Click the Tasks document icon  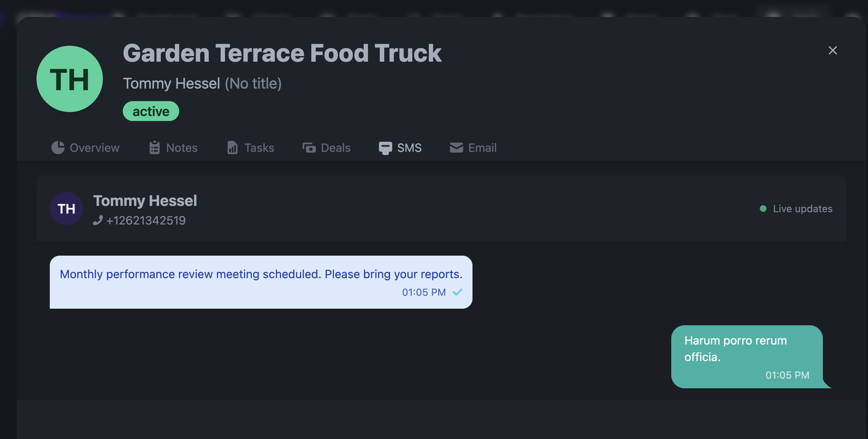coord(233,148)
